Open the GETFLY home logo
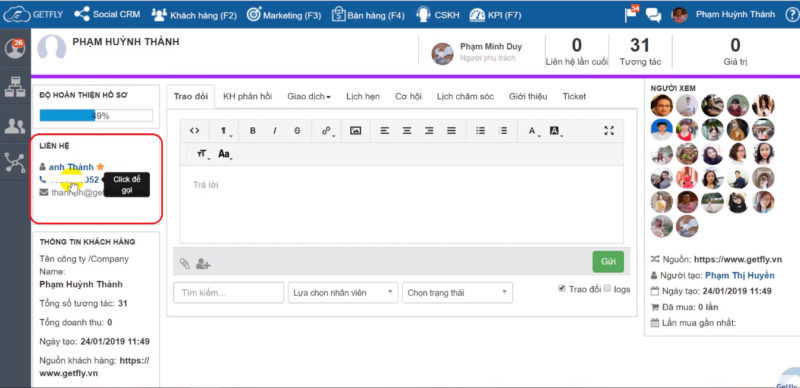The height and width of the screenshot is (388, 800). coord(33,14)
